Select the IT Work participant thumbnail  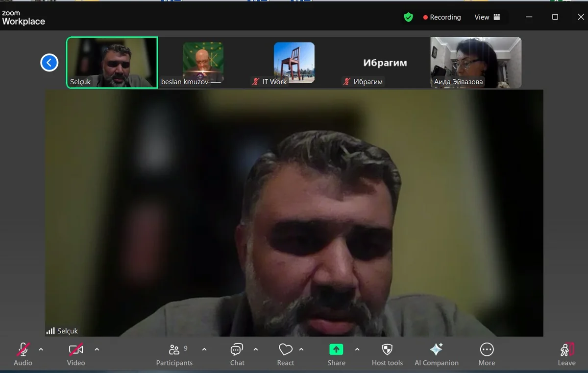[x=294, y=63]
